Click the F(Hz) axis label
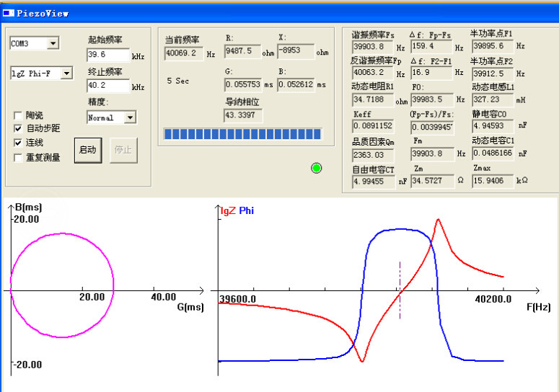The image size is (559, 392). (x=539, y=307)
